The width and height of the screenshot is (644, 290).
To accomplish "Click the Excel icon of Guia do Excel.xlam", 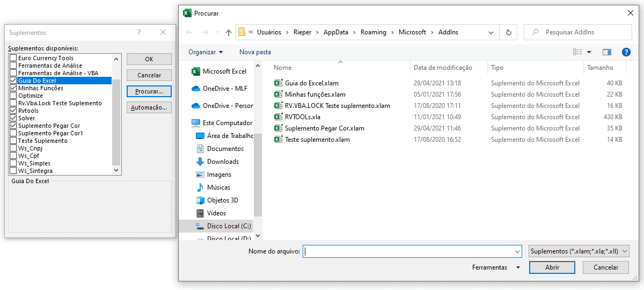I will [278, 83].
